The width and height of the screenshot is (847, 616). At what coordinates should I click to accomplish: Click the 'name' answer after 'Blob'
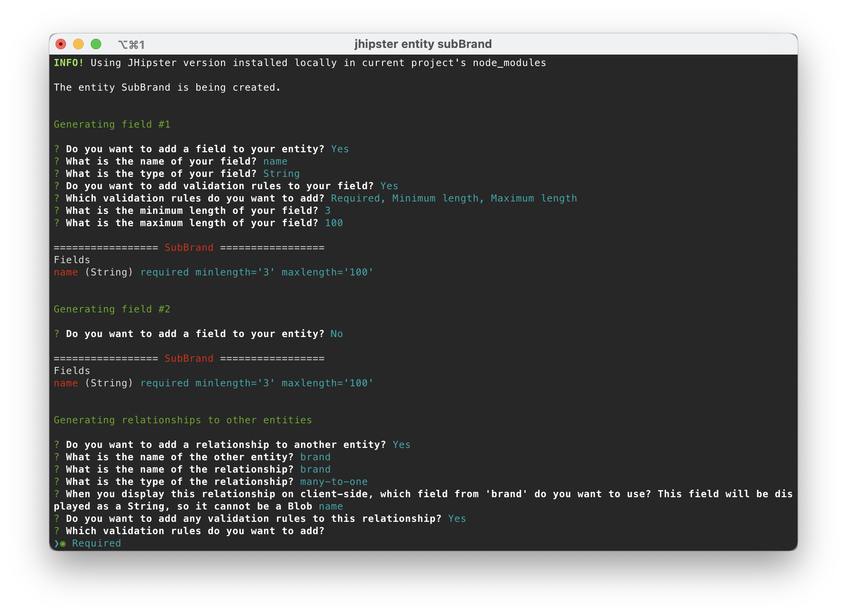click(x=331, y=506)
